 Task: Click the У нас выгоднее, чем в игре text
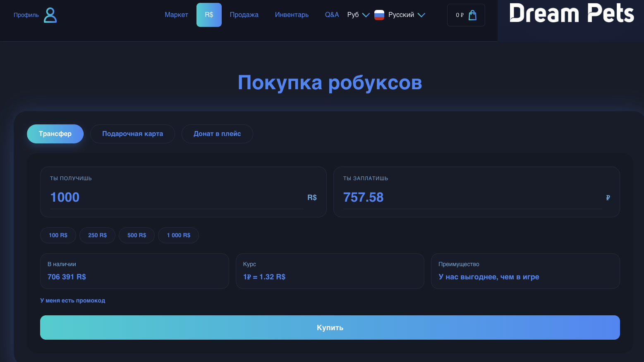pos(489,277)
